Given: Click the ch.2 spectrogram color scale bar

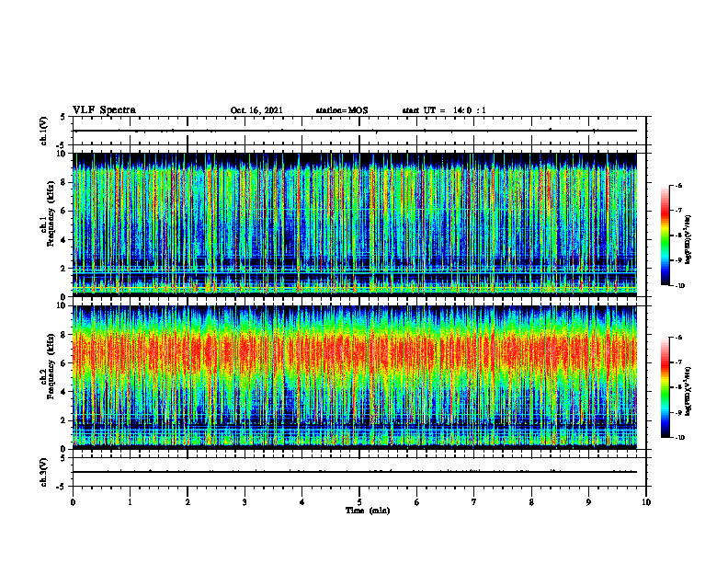Looking at the screenshot, I should point(665,387).
